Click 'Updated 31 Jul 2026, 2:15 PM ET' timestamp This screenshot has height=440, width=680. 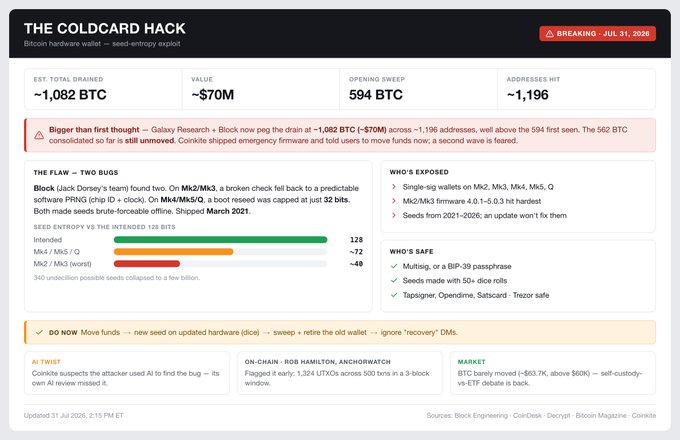(74, 415)
